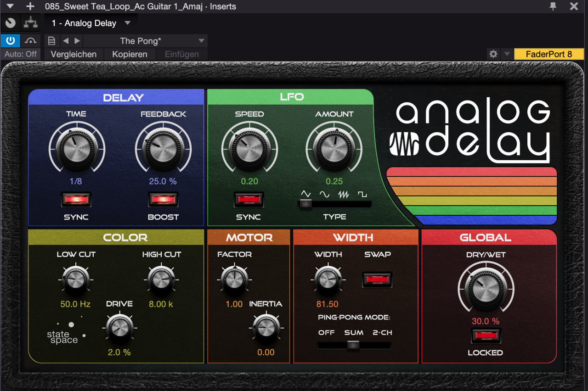Click the ping-pong mode slider handle
The height and width of the screenshot is (391, 588).
pos(353,345)
